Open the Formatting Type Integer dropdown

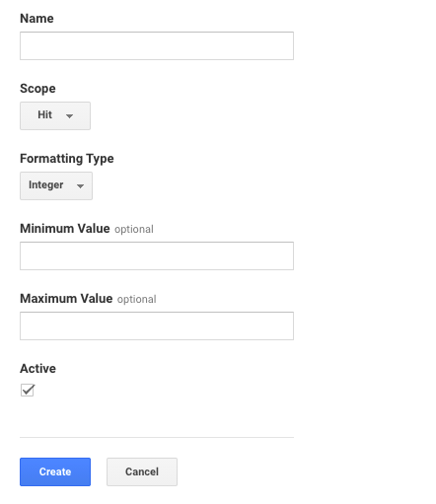point(56,185)
